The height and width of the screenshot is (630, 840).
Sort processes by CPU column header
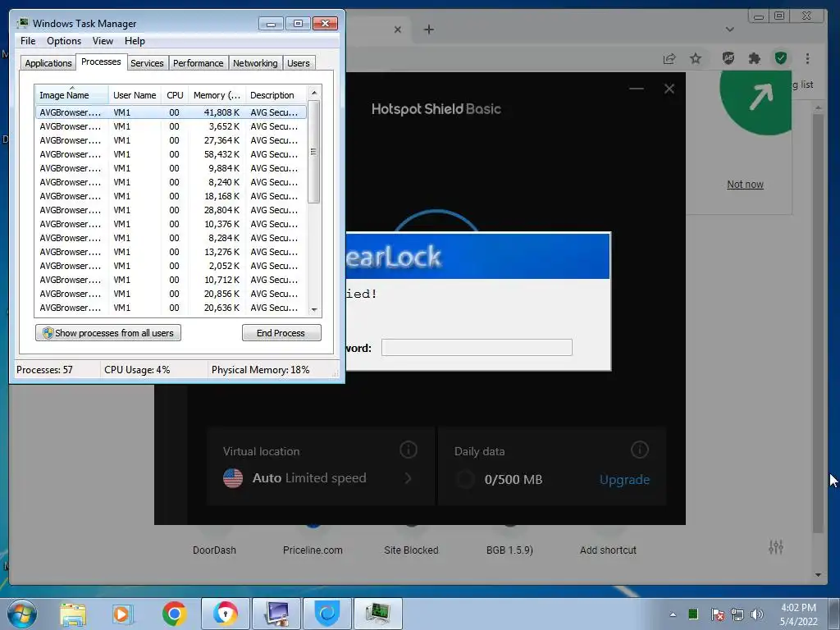click(175, 95)
